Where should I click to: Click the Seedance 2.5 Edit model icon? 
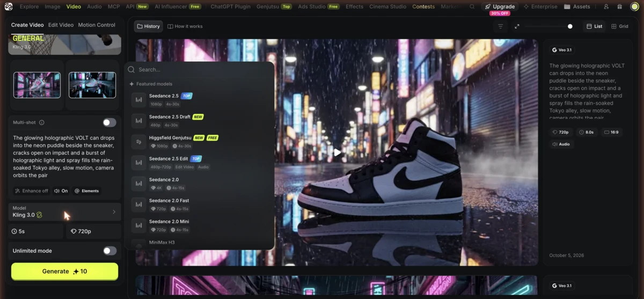139,163
